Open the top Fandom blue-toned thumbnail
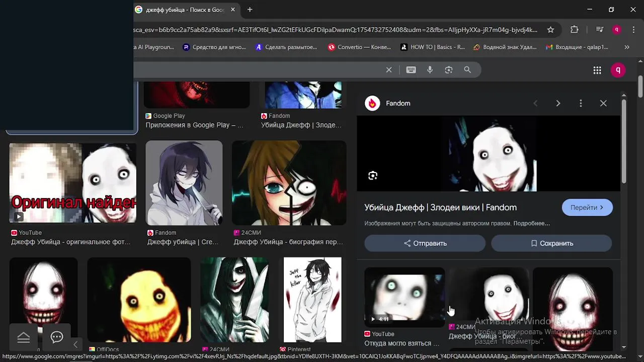Screen dimensions: 644x362 click(303, 95)
